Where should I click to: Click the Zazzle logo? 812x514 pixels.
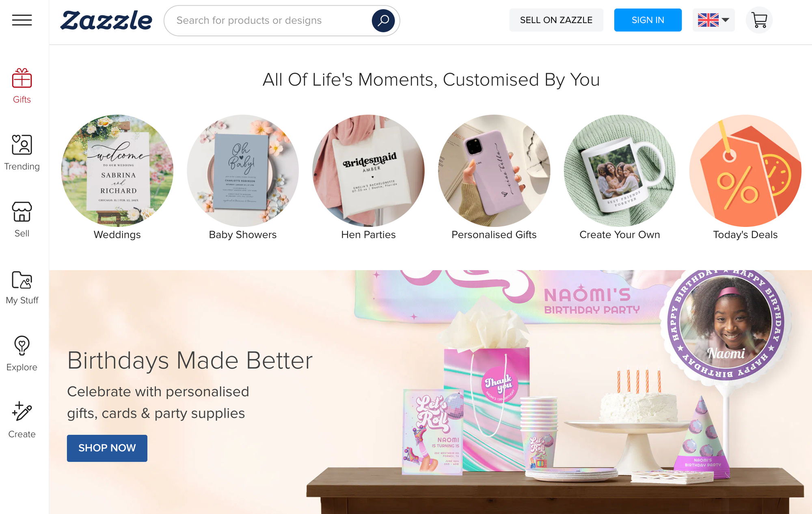click(106, 20)
